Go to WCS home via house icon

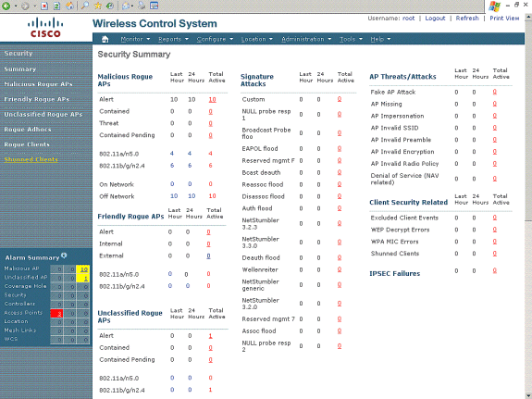(105, 39)
